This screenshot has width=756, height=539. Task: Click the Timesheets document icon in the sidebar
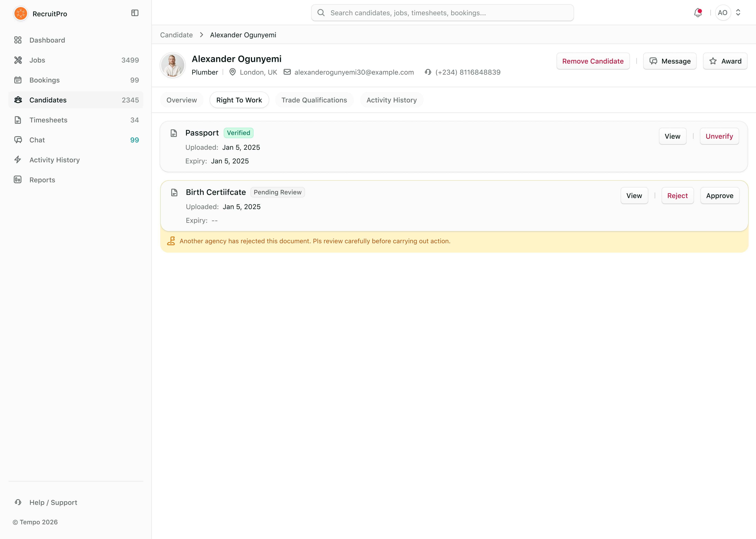18,120
